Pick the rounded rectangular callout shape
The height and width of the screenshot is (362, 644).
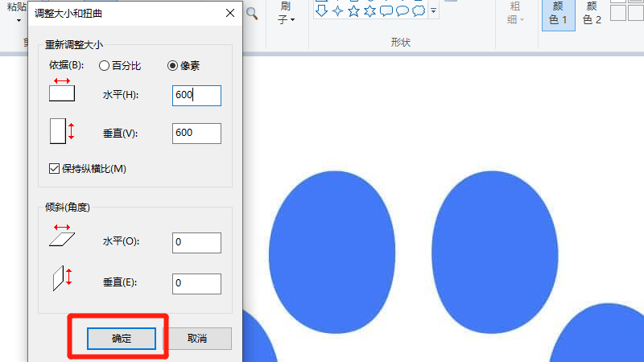[x=386, y=11]
